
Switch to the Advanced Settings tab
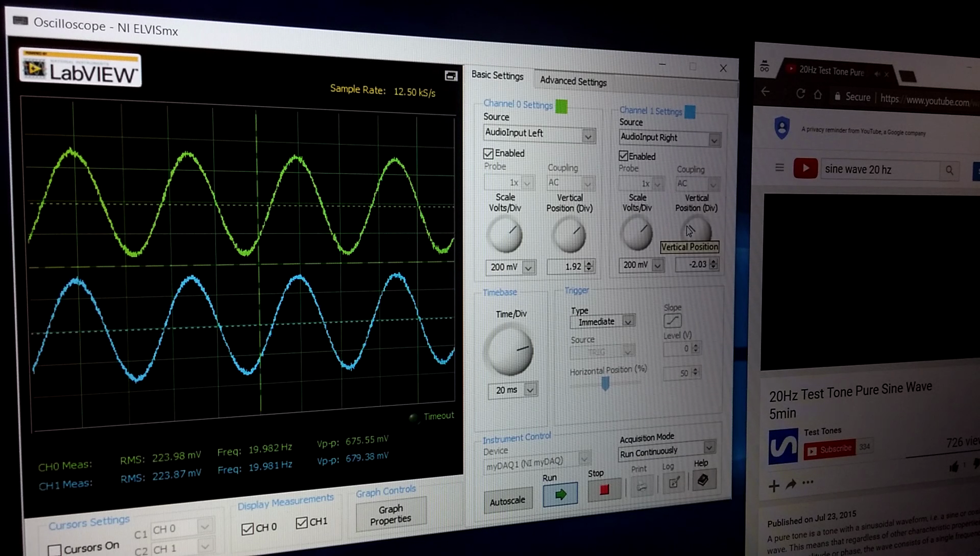point(573,81)
